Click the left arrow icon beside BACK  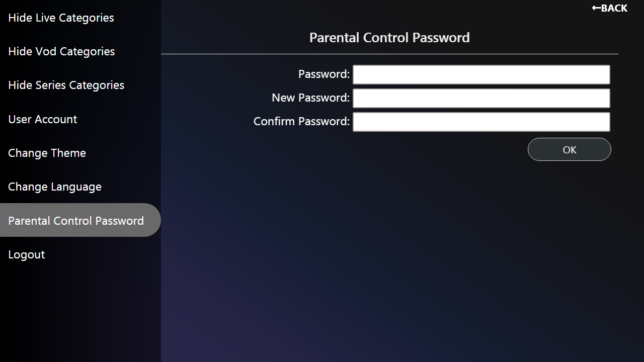click(596, 8)
